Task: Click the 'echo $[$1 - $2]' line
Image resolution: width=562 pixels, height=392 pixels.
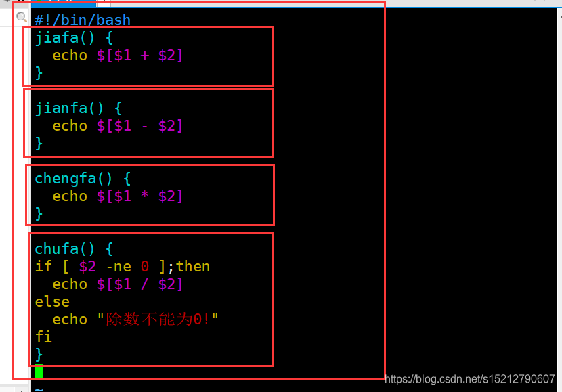Action: click(118, 126)
